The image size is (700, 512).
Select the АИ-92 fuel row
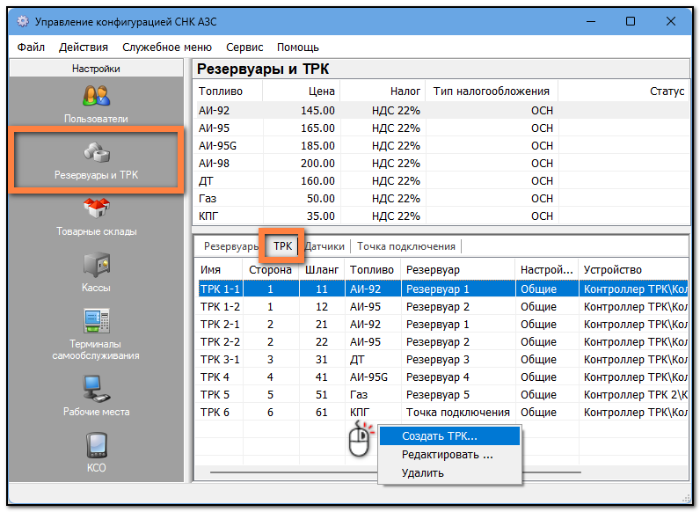442,110
